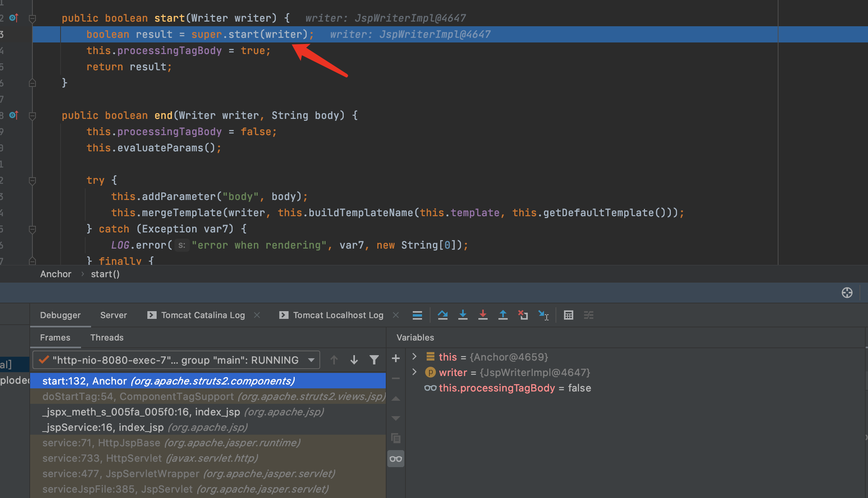Click start() breadcrumb
Screen dimensions: 868x498
(105, 274)
